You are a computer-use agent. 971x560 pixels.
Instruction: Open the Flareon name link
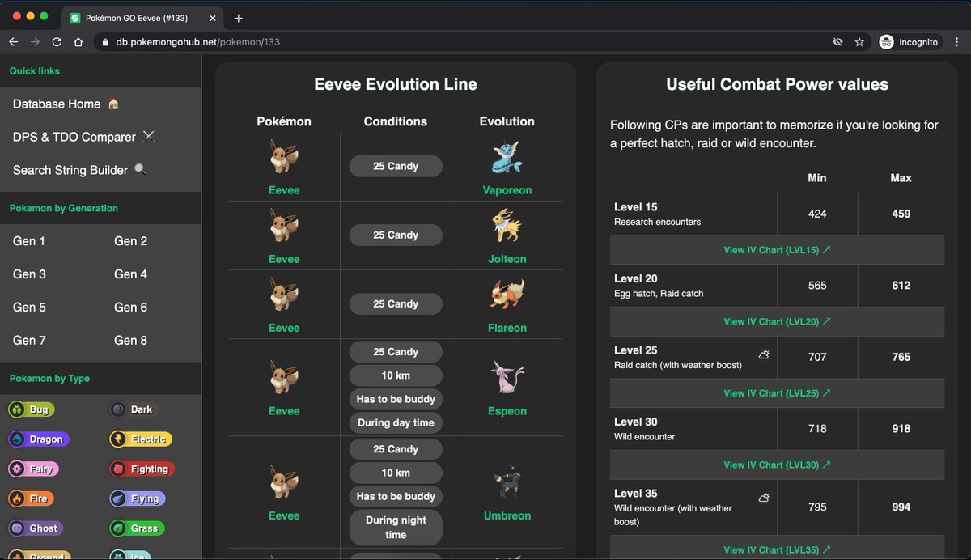point(507,328)
